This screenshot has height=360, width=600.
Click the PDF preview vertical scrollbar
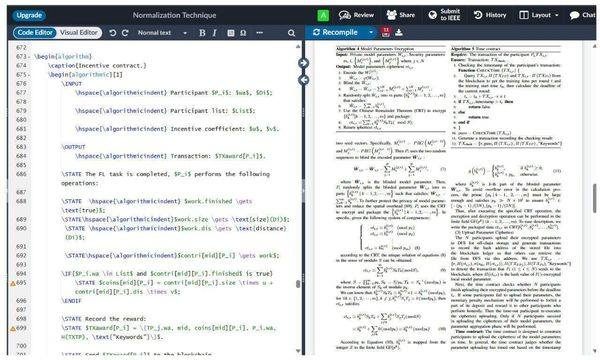[594, 198]
